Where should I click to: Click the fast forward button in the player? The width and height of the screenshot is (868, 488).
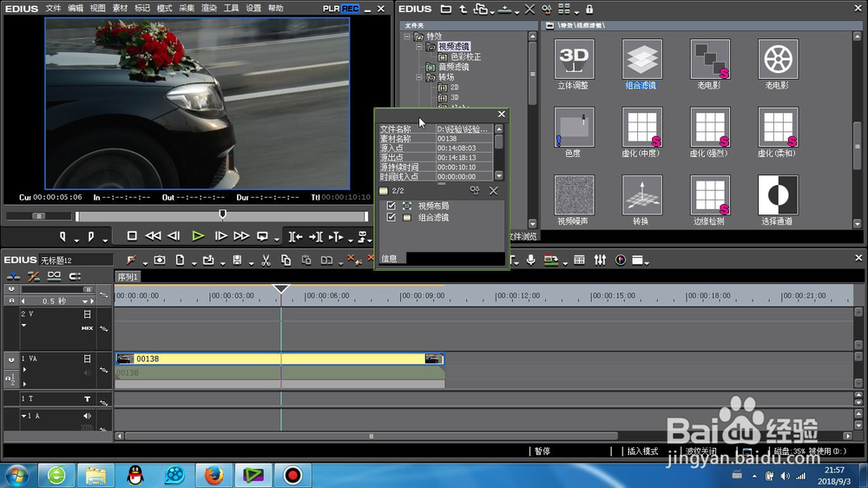[241, 236]
